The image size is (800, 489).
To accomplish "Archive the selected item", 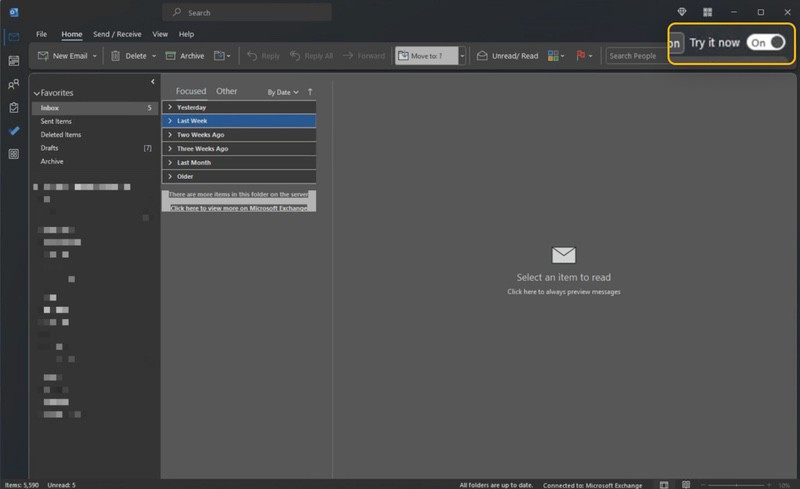I will (x=185, y=56).
